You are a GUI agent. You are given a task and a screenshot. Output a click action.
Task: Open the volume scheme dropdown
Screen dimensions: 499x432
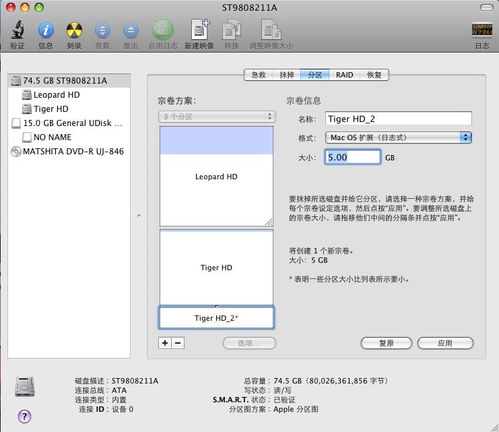pos(217,117)
